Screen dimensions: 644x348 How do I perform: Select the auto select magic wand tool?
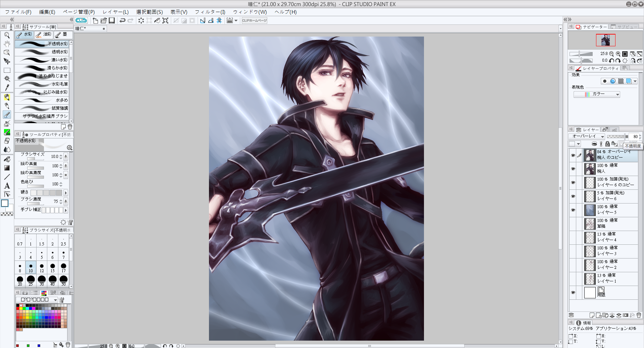(7, 79)
